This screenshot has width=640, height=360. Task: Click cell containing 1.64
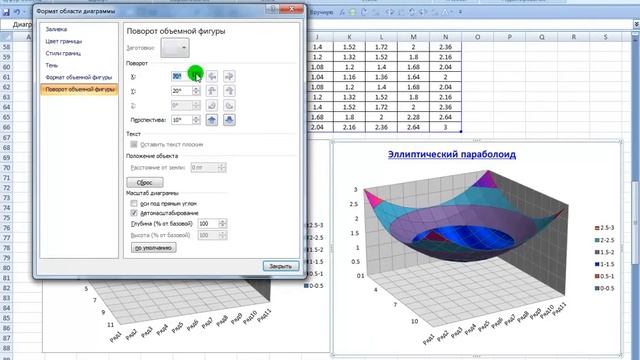[x=413, y=77]
